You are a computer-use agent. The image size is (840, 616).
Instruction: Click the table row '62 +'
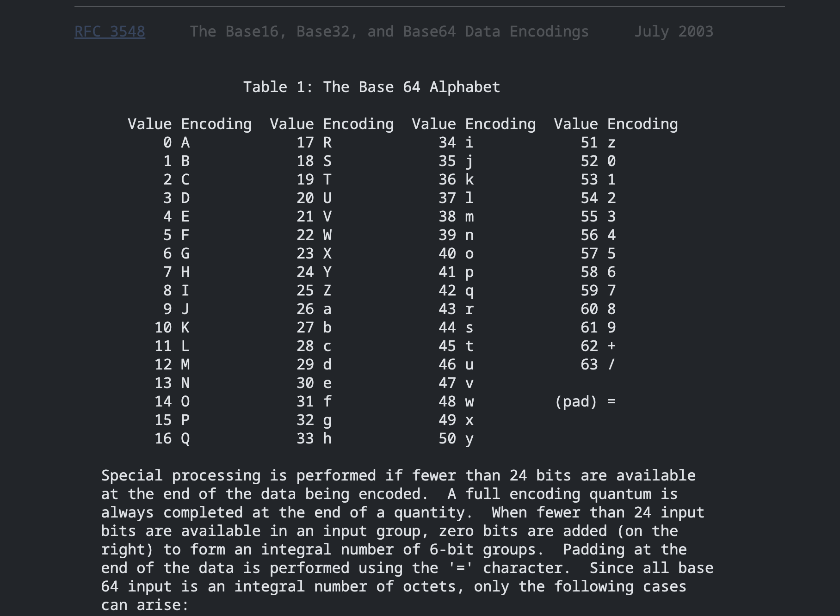(598, 346)
